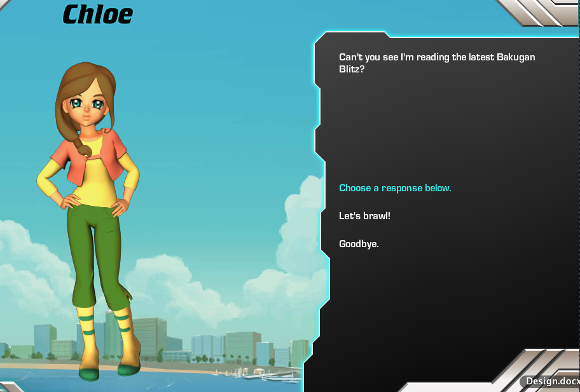Click Chloe's braided ponytail
The width and height of the screenshot is (580, 392).
pyautogui.click(x=81, y=145)
